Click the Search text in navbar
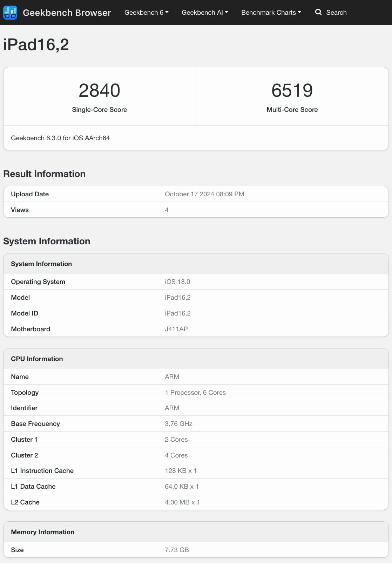This screenshot has width=392, height=563. [336, 13]
